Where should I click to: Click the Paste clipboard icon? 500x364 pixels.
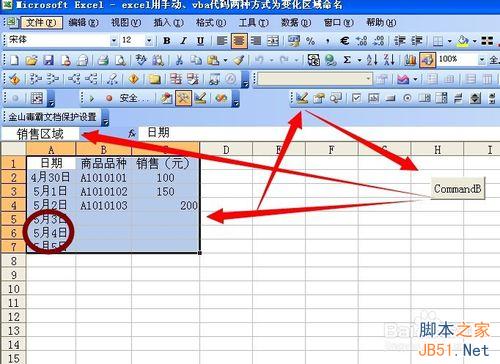click(x=213, y=60)
